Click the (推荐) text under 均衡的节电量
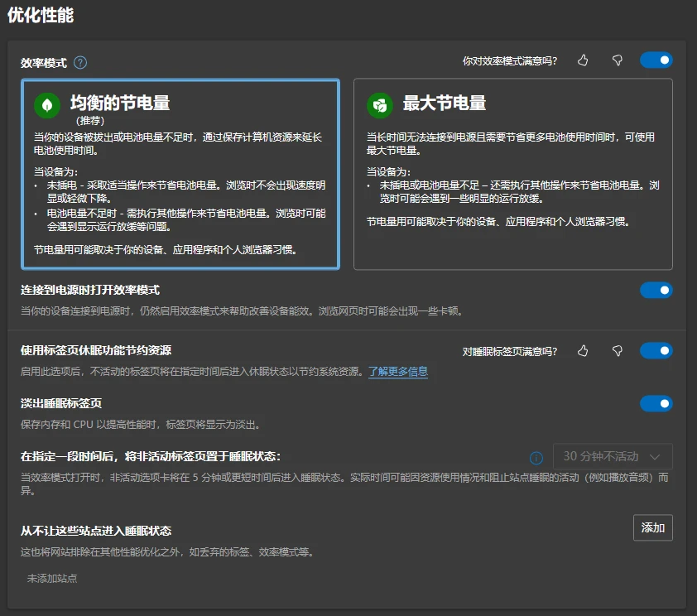This screenshot has height=616, width=697. [90, 120]
